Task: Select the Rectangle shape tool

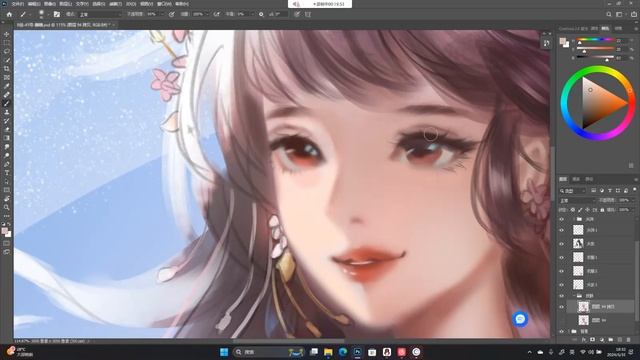Action: pos(7,190)
